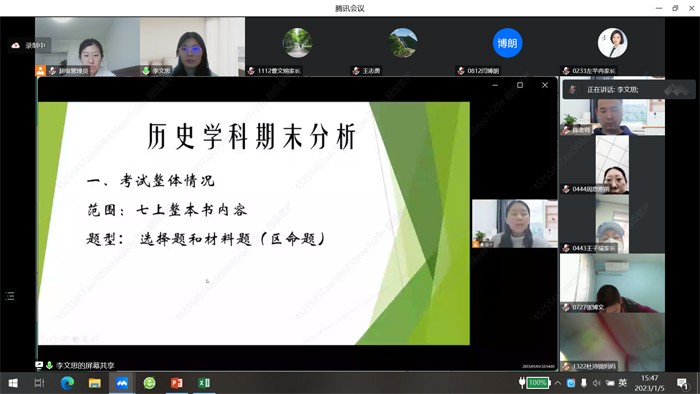This screenshot has height=394, width=700.
Task: Open the notification center with badge 1
Action: click(x=682, y=383)
